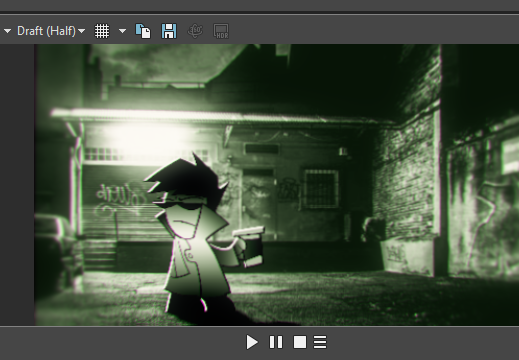Click the video preview image
Image resolution: width=519 pixels, height=360 pixels.
(277, 185)
